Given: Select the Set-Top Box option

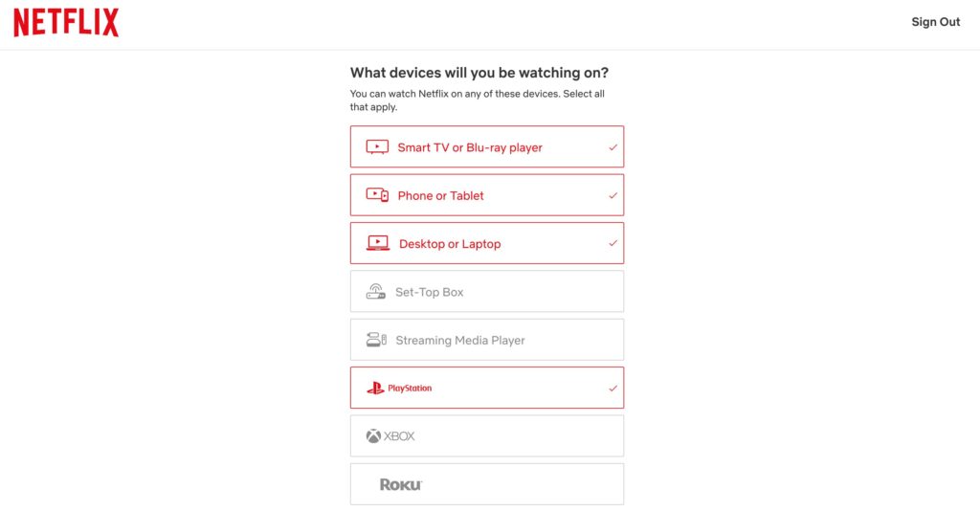Looking at the screenshot, I should tap(487, 291).
